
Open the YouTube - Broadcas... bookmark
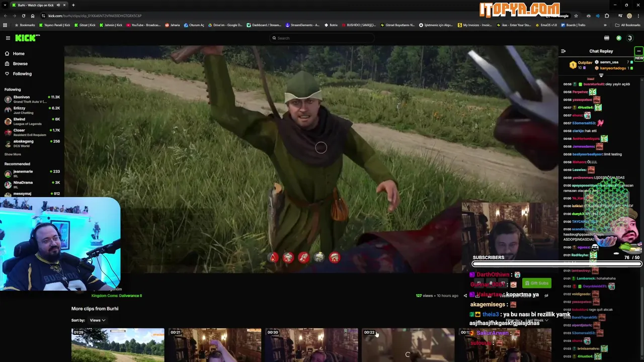pos(143,25)
